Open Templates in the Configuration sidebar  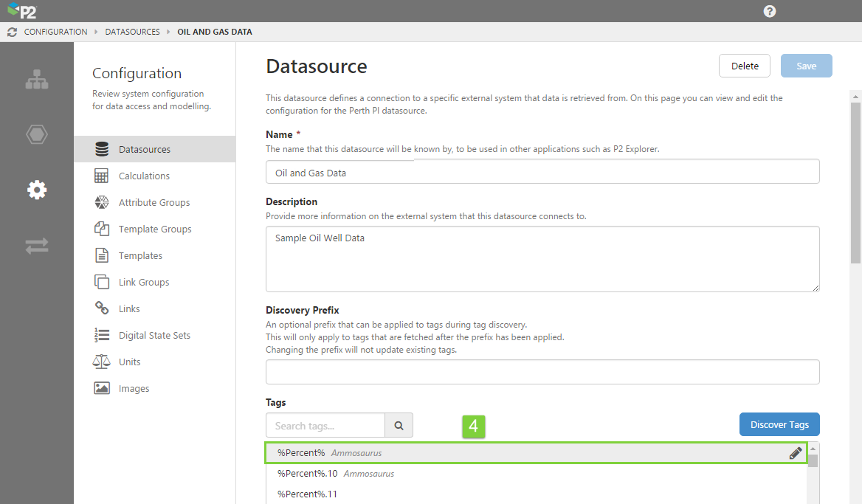pos(140,255)
